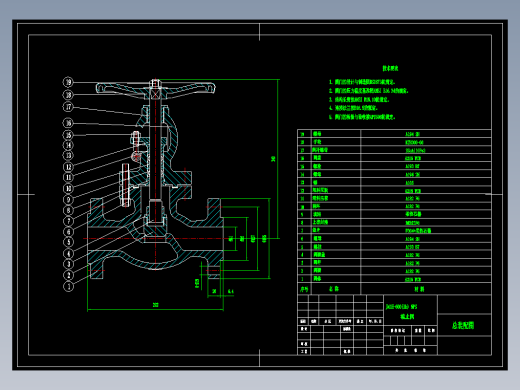Select the part balloon numbered 13
Screen dimensions: 520x390
pyautogui.click(x=68, y=155)
